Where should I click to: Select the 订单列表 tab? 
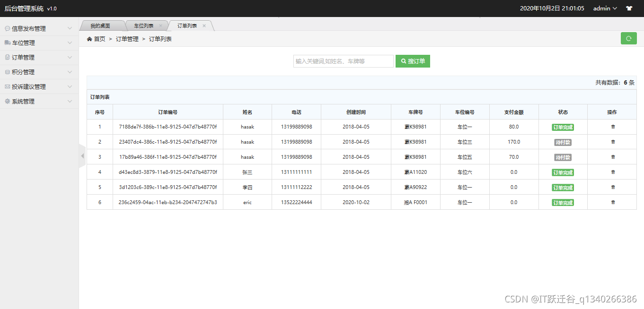(187, 26)
